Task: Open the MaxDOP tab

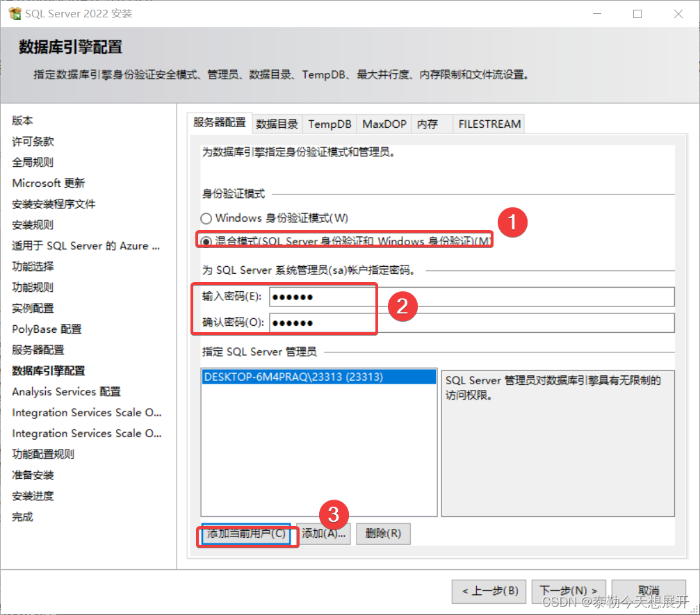Action: tap(384, 124)
